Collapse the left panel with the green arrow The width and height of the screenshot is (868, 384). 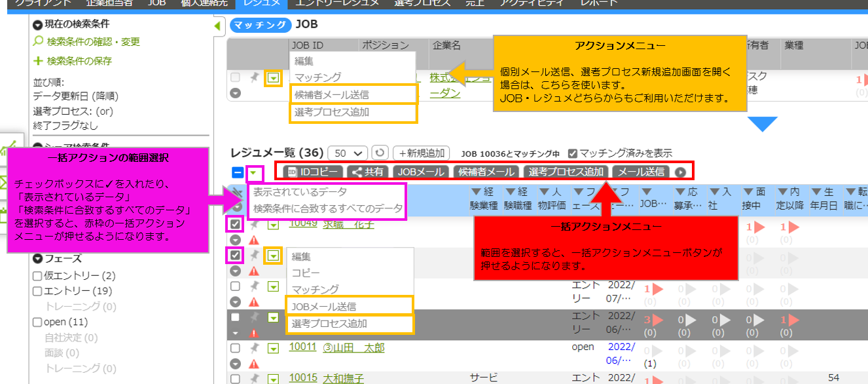(x=218, y=26)
